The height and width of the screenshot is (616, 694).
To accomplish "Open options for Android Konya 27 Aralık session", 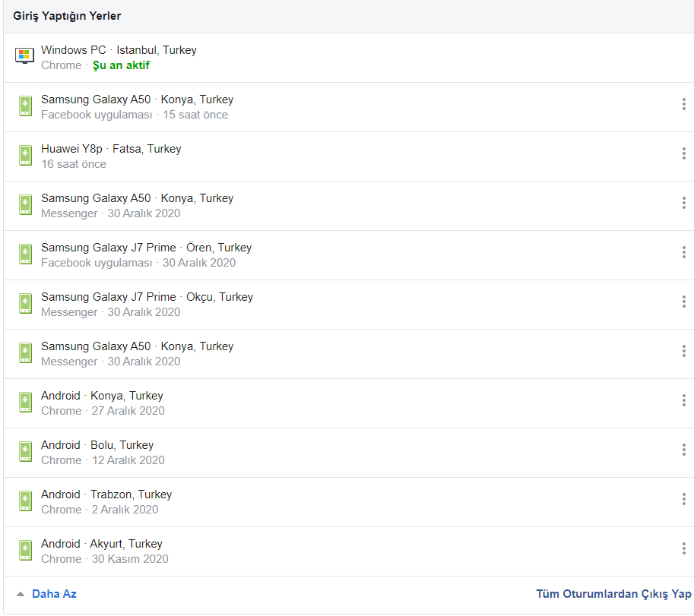I will 683,400.
